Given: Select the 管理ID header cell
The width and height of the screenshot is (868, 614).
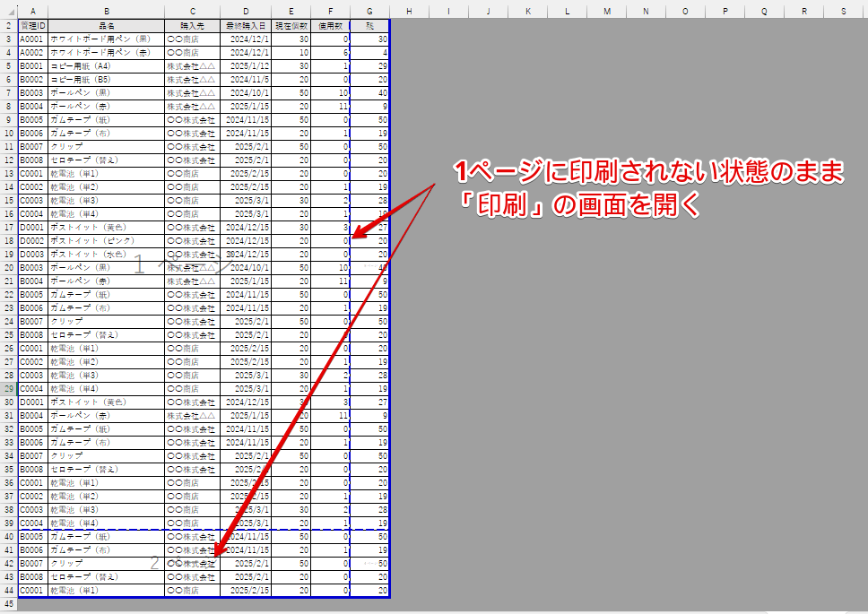Looking at the screenshot, I should (x=33, y=26).
